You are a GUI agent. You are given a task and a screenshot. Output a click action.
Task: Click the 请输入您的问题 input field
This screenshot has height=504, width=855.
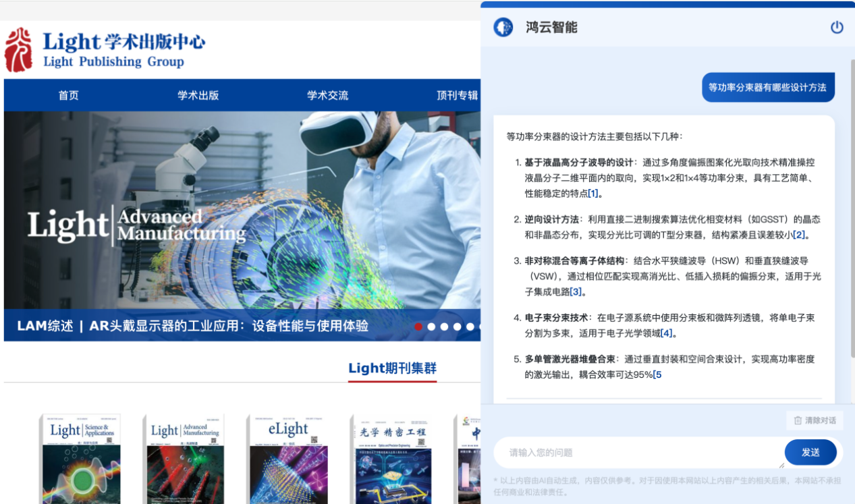[638, 453]
